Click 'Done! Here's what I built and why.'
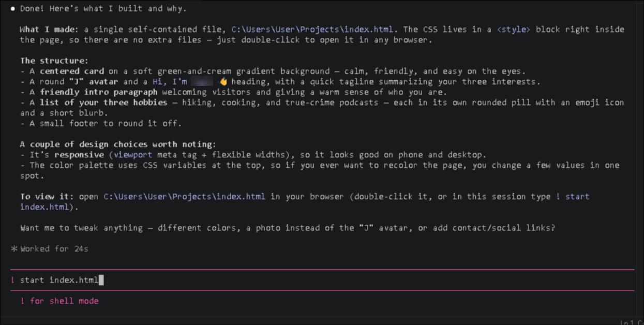644x325 pixels. click(x=103, y=9)
